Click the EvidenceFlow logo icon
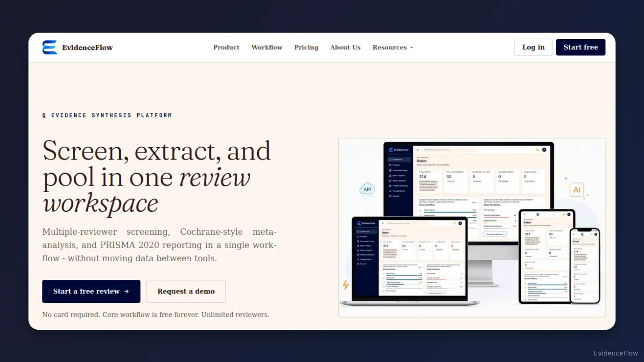644x362 pixels. point(49,47)
